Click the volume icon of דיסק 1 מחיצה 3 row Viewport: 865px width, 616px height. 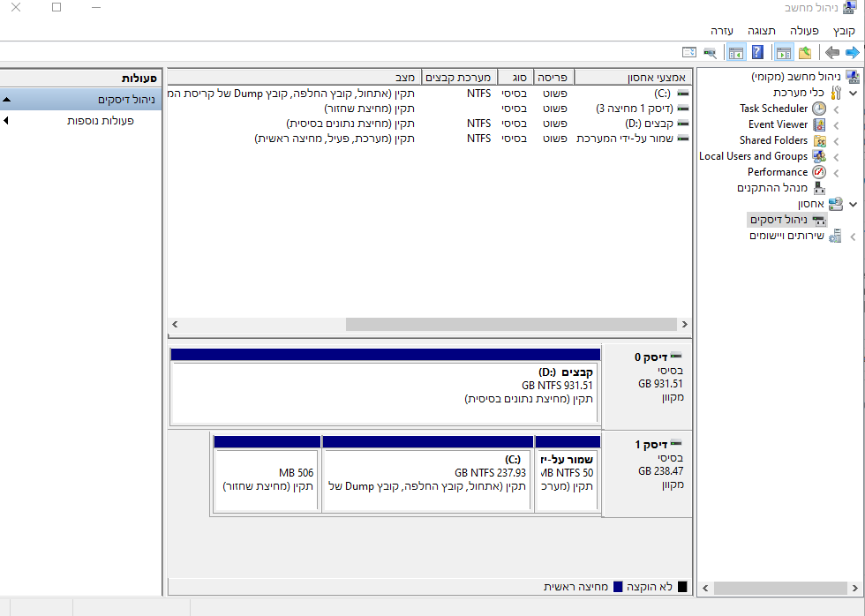pyautogui.click(x=683, y=108)
